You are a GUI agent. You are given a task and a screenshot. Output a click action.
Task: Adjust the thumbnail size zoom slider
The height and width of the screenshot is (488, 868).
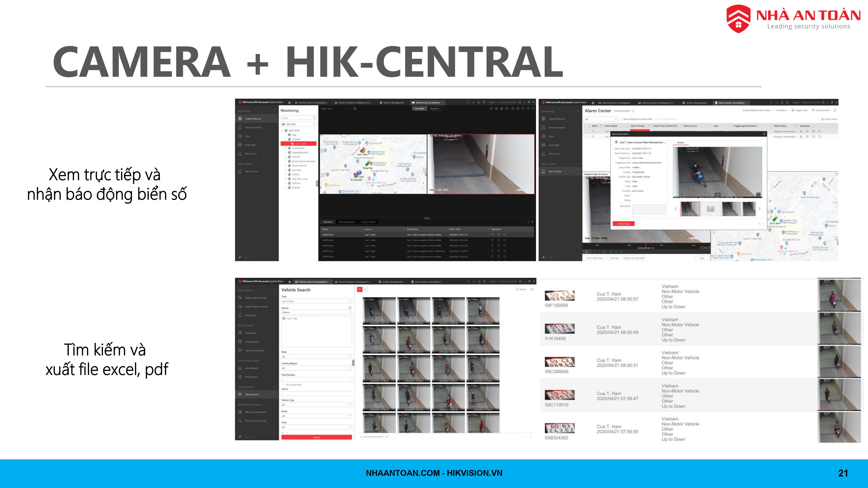click(383, 437)
